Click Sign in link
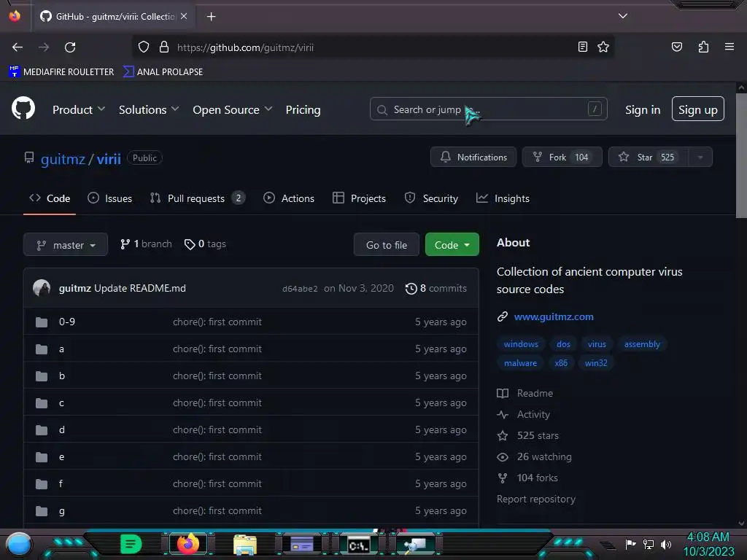747x560 pixels. [643, 109]
